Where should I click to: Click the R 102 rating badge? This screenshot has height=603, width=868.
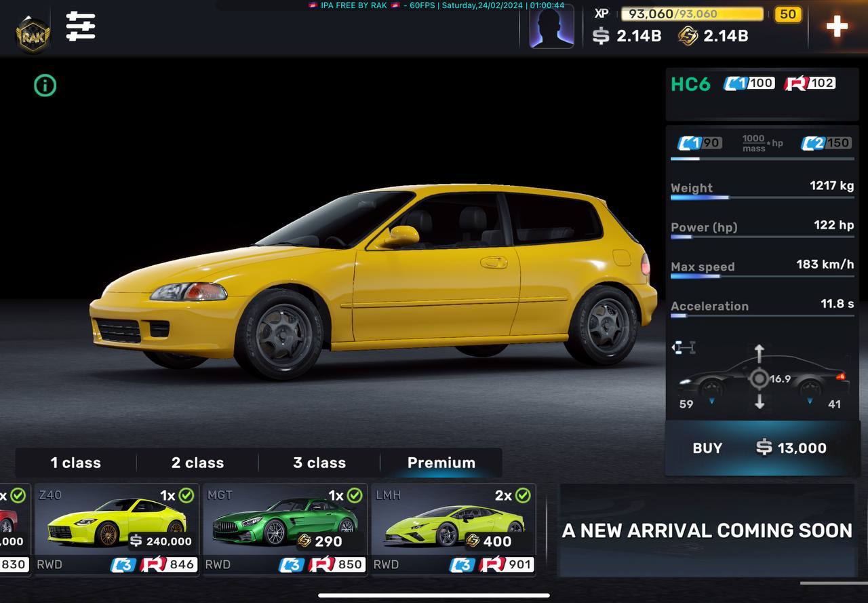810,83
